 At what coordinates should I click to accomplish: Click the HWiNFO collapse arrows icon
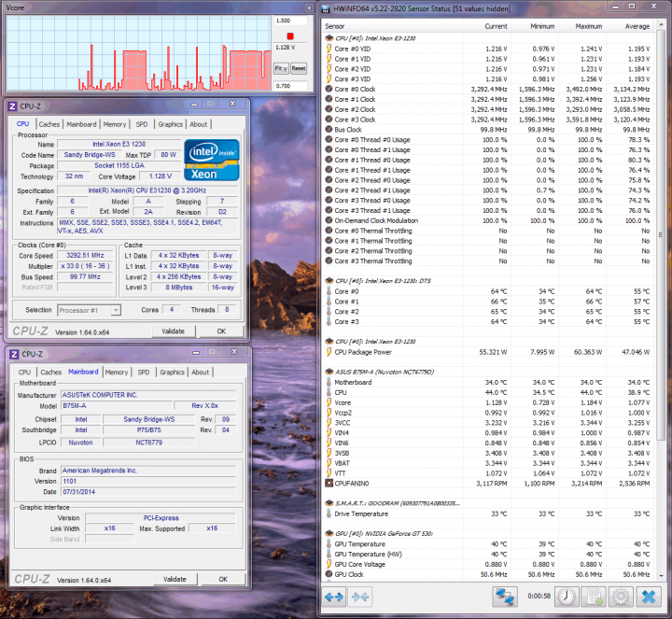coord(360,597)
